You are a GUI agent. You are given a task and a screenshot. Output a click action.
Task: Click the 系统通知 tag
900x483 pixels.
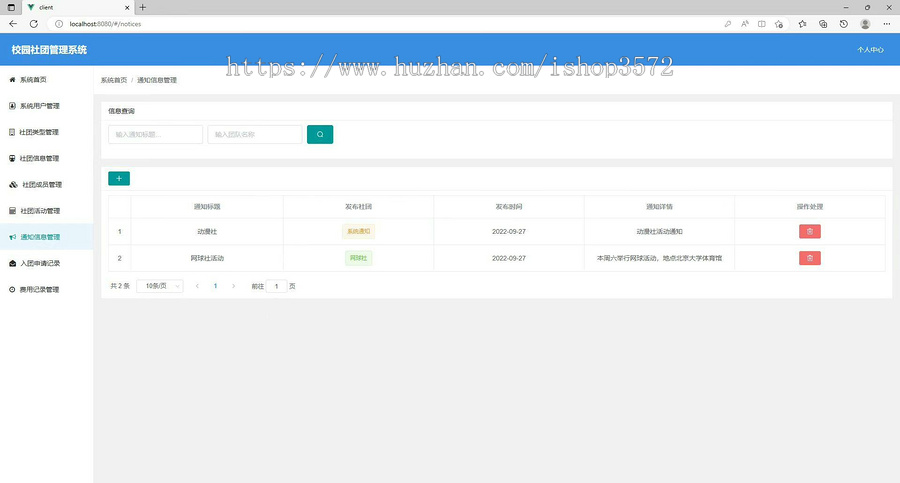point(358,231)
